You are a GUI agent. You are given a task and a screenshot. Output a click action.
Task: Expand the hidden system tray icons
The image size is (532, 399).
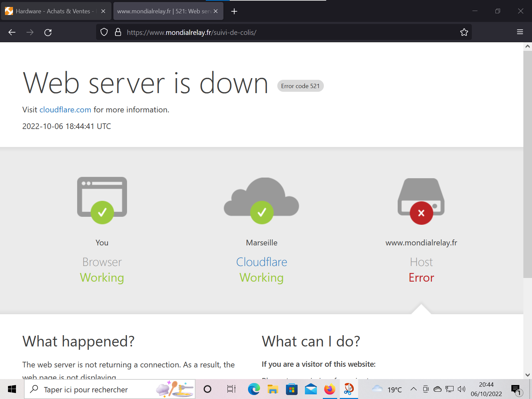click(x=413, y=389)
